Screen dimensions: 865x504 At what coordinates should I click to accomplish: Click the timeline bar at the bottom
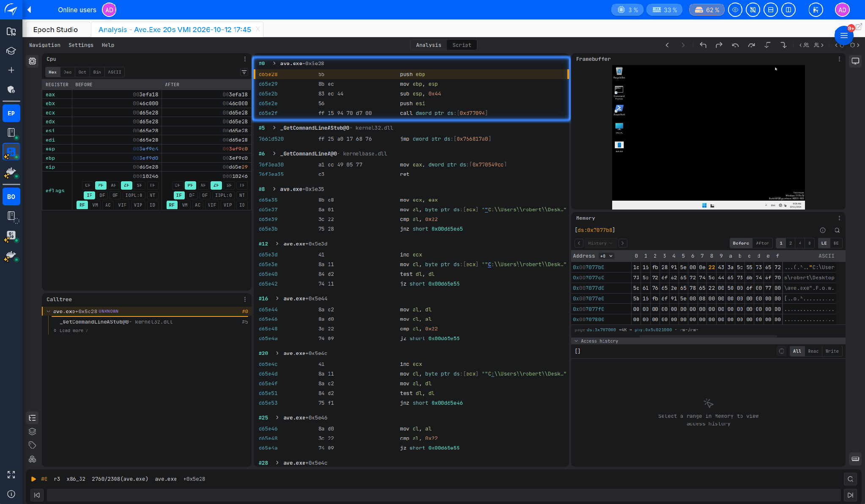pyautogui.click(x=443, y=495)
